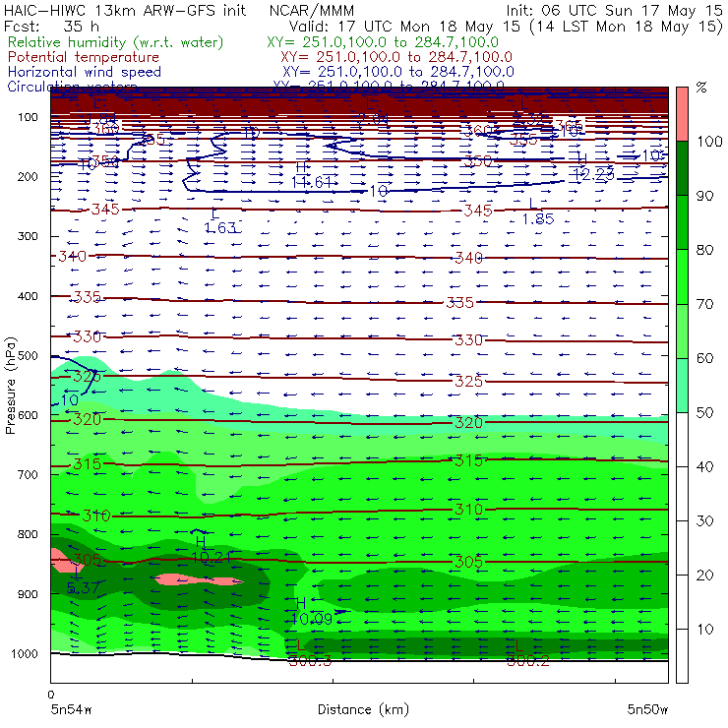The width and height of the screenshot is (728, 728).
Task: Click the colorbar label 20
Action: coord(704,576)
